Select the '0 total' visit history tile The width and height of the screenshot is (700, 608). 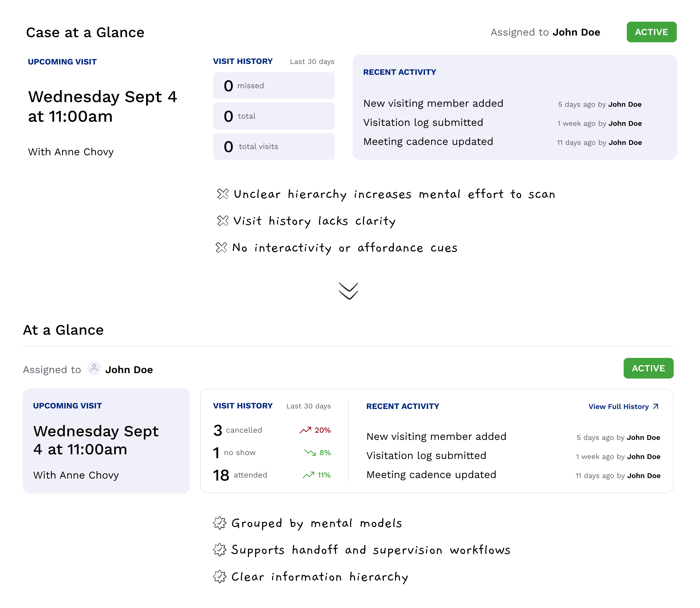(x=274, y=116)
